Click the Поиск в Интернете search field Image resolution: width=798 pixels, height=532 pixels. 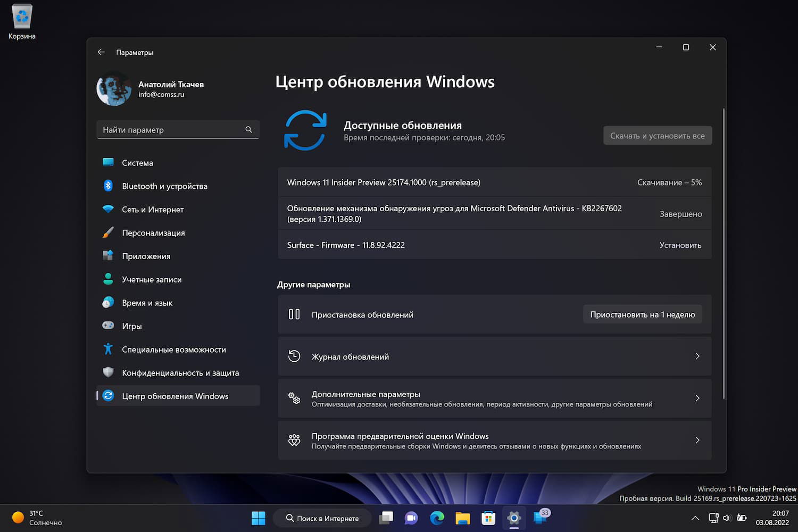322,518
